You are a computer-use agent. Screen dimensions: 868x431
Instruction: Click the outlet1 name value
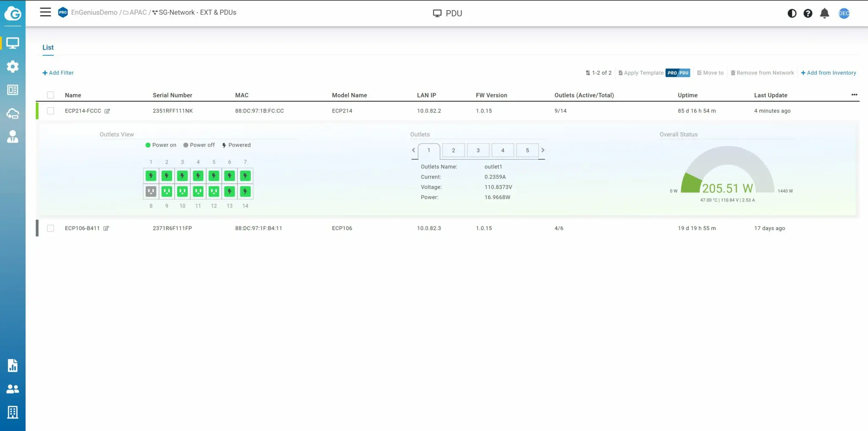(x=493, y=167)
